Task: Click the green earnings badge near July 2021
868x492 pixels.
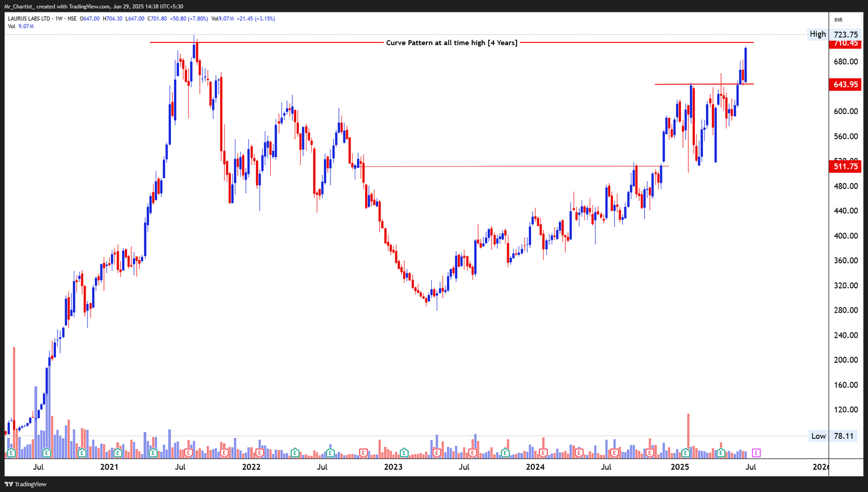Action: pyautogui.click(x=153, y=452)
